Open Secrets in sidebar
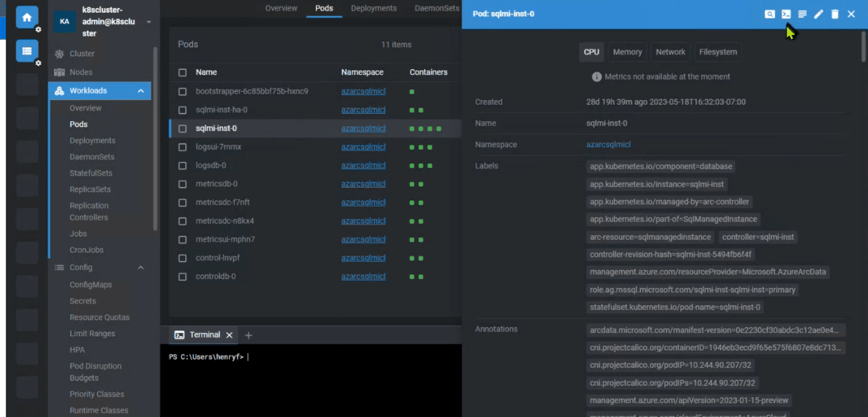The height and width of the screenshot is (417, 868). (83, 301)
